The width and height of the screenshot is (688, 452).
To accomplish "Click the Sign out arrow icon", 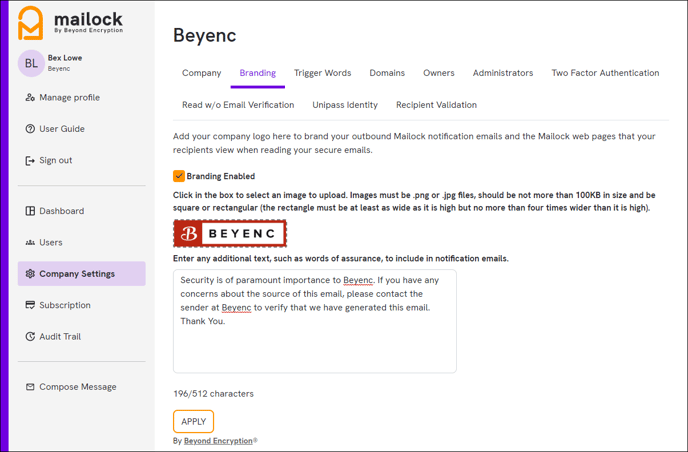I will [30, 161].
